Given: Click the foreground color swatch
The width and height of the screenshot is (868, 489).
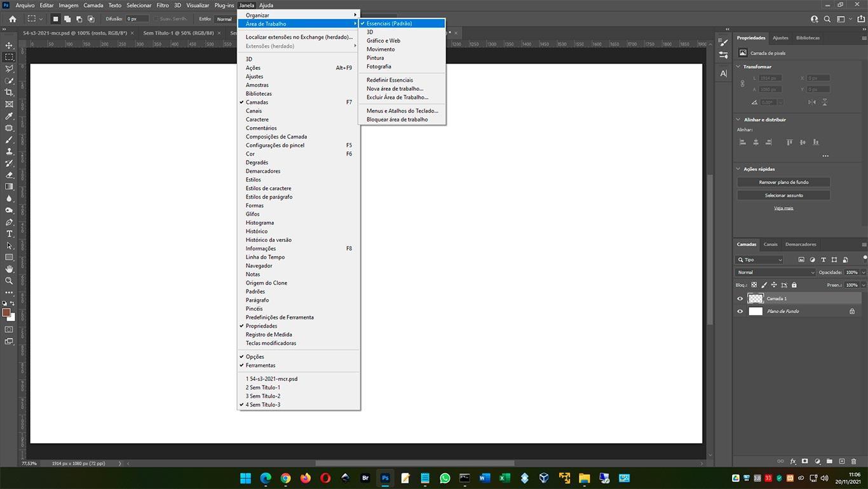Looking at the screenshot, I should (x=6, y=312).
